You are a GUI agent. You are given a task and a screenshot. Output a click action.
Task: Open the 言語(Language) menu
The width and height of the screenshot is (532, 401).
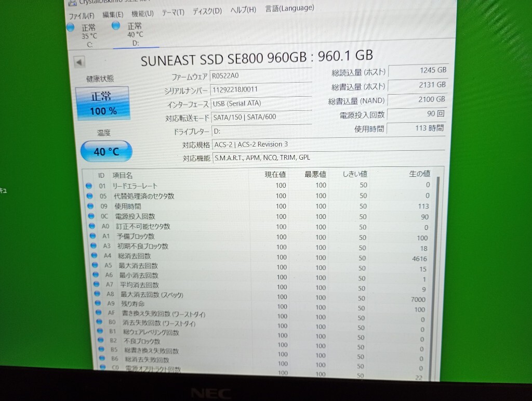point(289,8)
